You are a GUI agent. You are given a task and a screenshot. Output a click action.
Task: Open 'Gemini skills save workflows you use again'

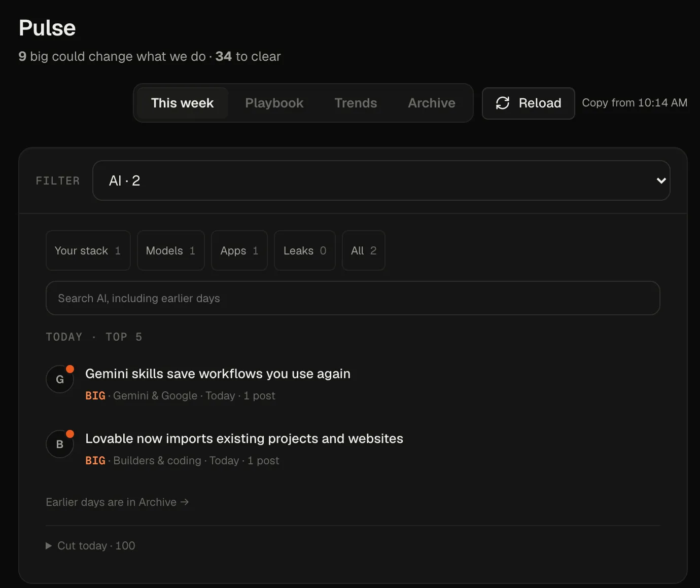pyautogui.click(x=218, y=374)
